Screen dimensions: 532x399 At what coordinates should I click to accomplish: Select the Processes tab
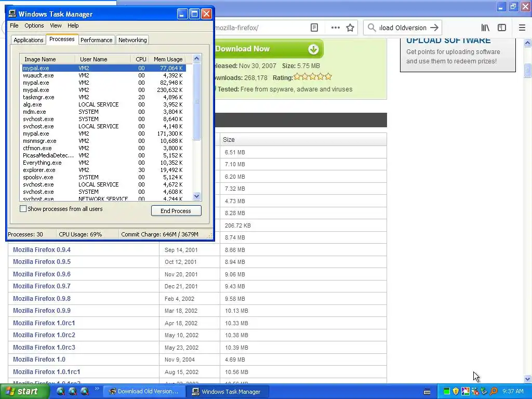click(62, 39)
